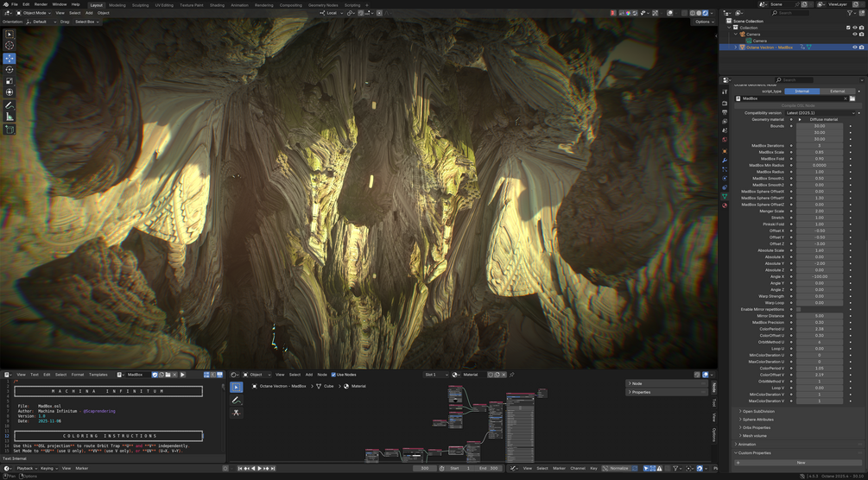Click the folder icon beside MadBox script
The image size is (868, 480).
pyautogui.click(x=852, y=98)
